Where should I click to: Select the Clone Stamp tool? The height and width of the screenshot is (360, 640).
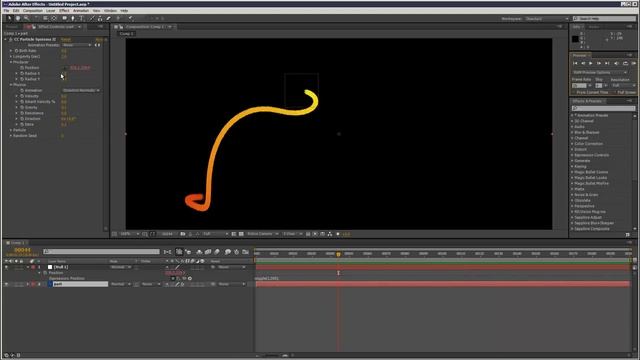[100, 18]
